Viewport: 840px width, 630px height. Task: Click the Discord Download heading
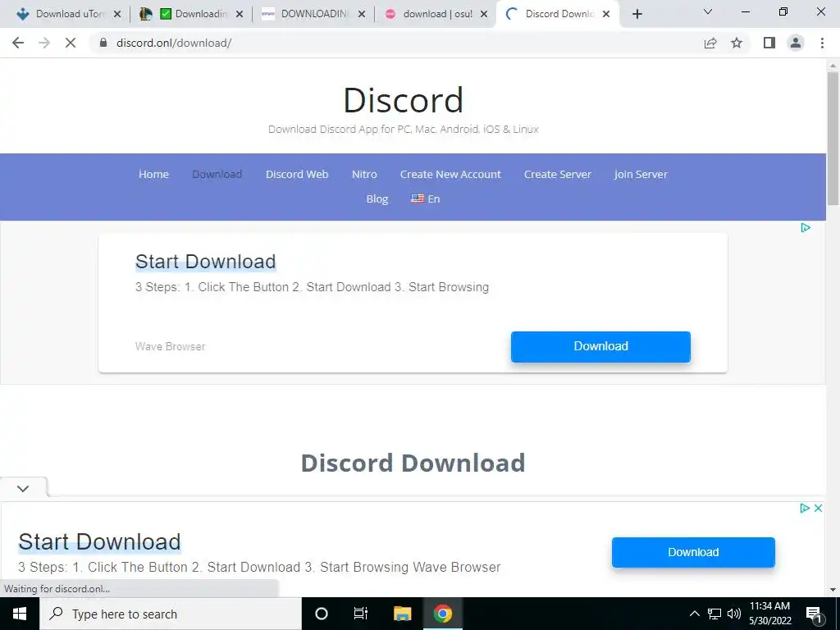pyautogui.click(x=413, y=463)
